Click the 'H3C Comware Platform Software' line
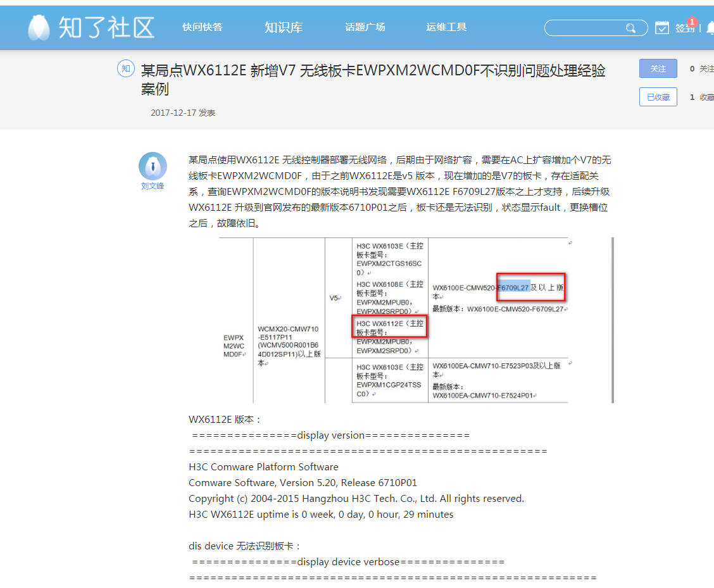The width and height of the screenshot is (714, 588). point(264,467)
